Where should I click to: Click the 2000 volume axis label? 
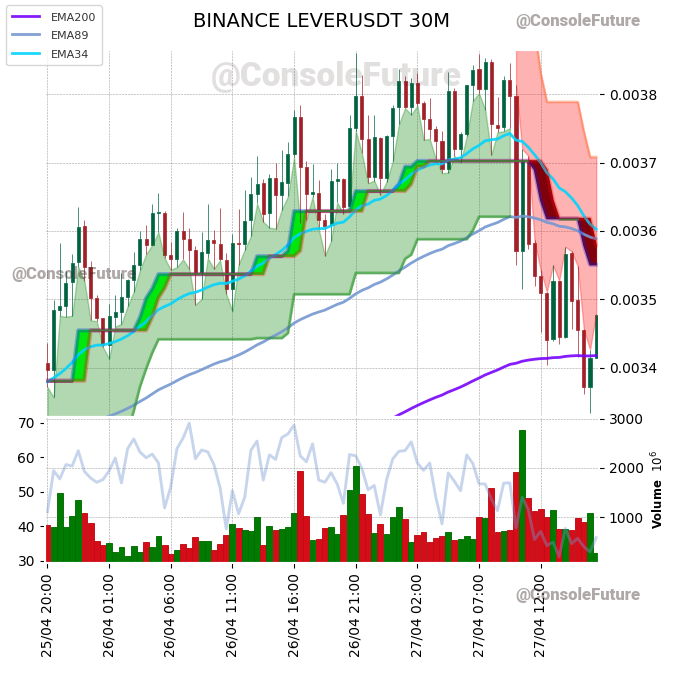tap(626, 468)
